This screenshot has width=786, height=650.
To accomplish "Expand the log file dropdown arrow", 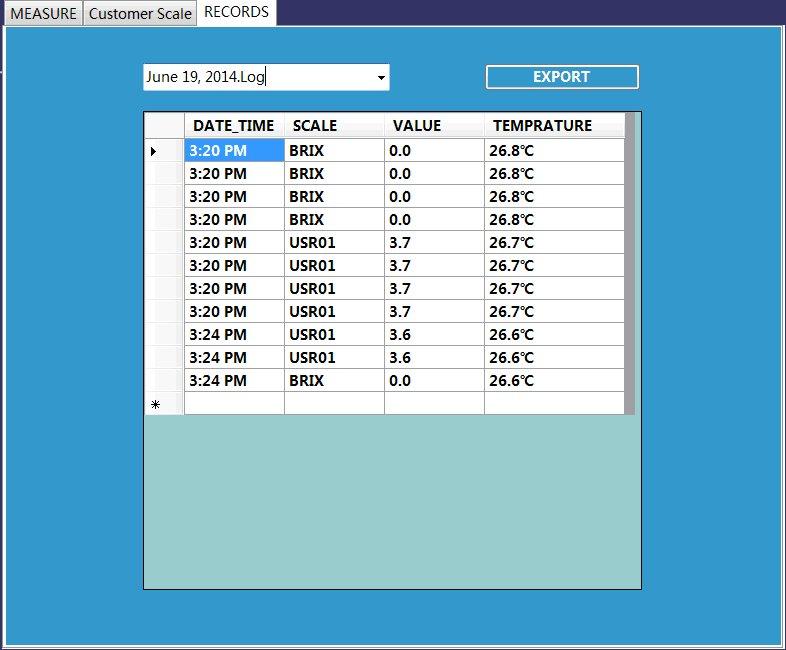I will coord(380,78).
